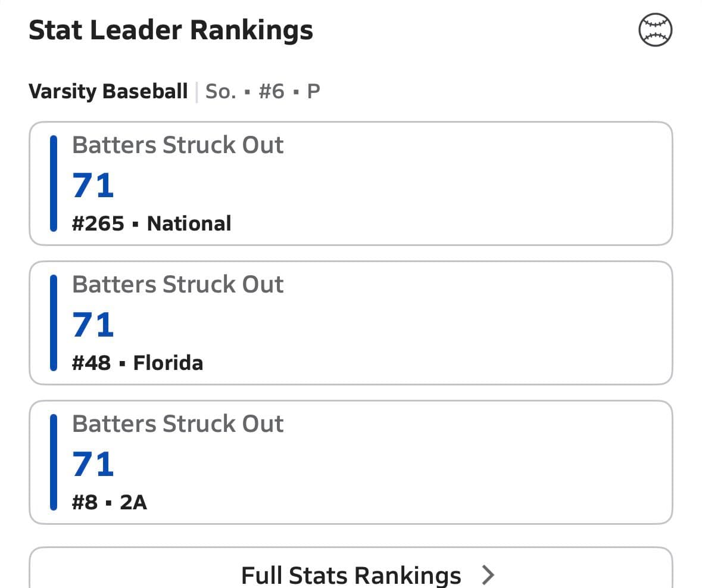
Task: Click the "#48 ▪ Florida" ranking text
Action: pos(138,363)
